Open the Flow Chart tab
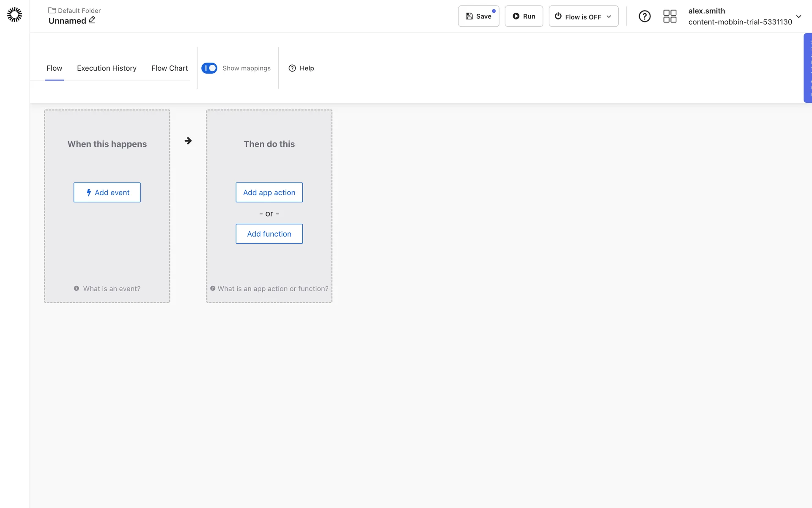The image size is (812, 508). click(x=169, y=68)
